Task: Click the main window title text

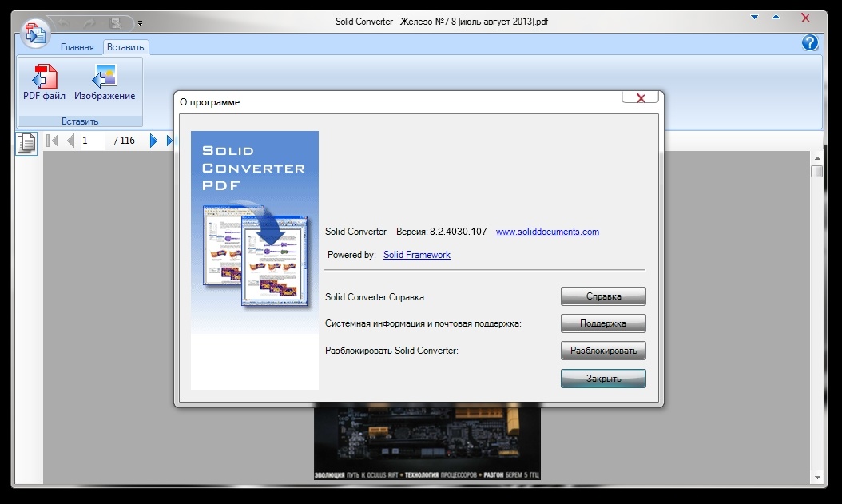Action: 442,22
